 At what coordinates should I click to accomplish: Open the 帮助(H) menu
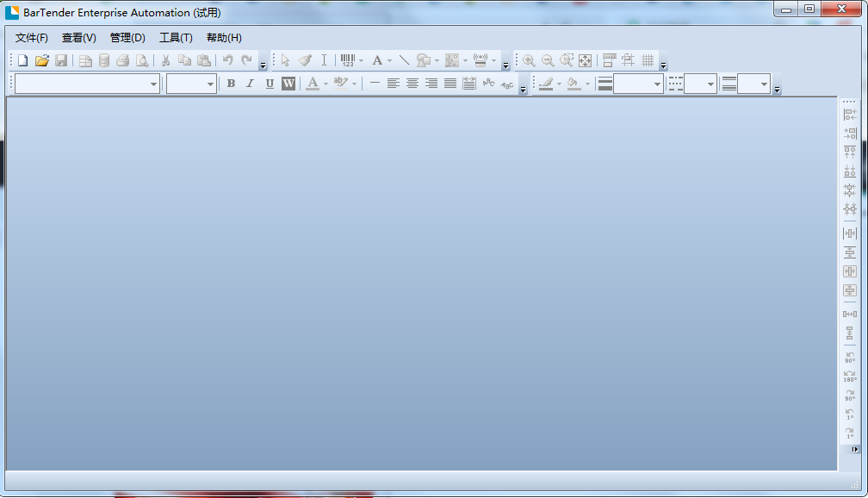tap(224, 38)
